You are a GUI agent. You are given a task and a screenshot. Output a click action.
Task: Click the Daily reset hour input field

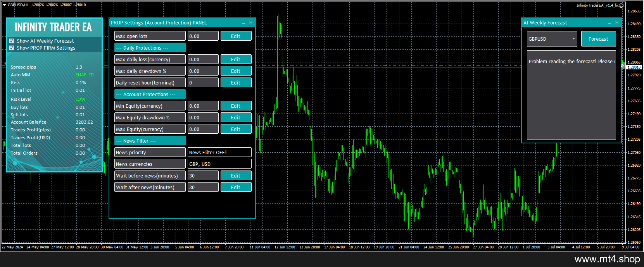pyautogui.click(x=203, y=83)
